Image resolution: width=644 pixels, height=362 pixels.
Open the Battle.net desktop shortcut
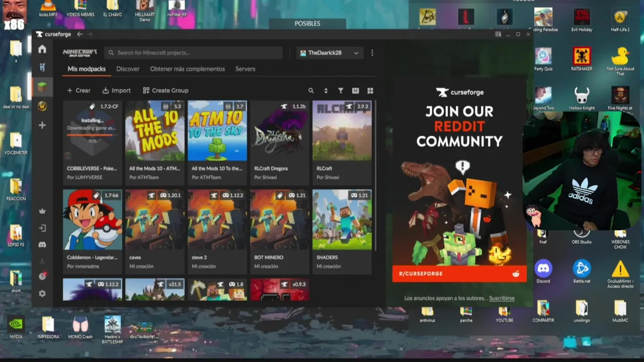click(x=582, y=272)
